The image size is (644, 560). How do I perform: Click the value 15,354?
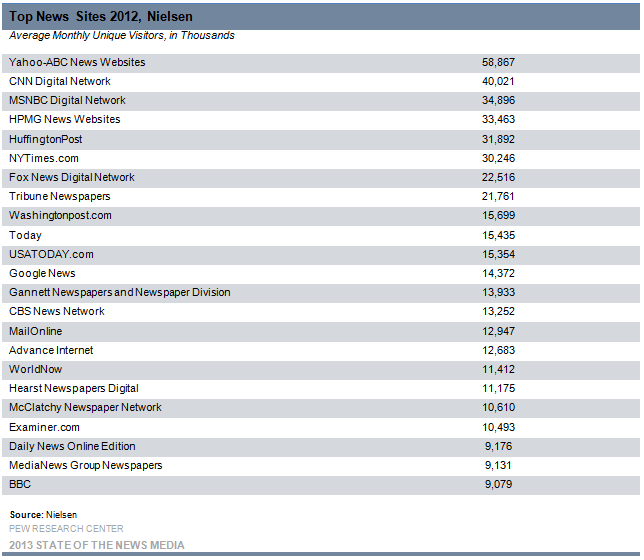click(x=498, y=254)
